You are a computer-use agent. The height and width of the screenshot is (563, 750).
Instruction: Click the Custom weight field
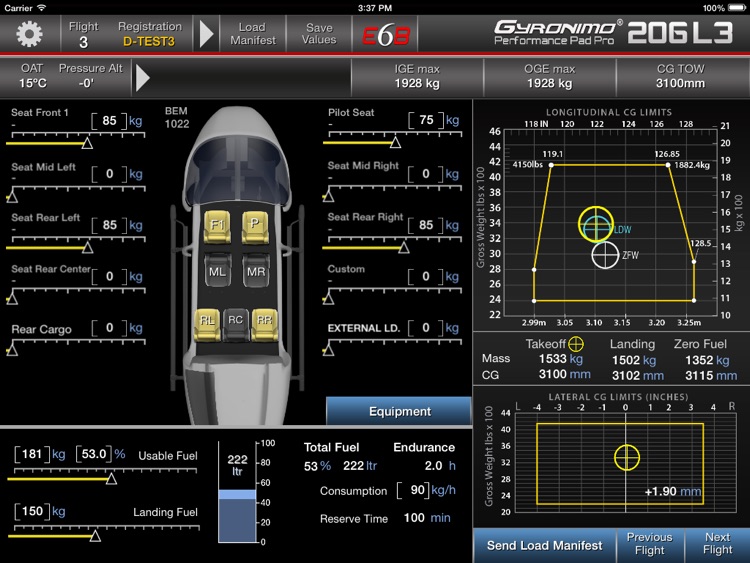(426, 276)
